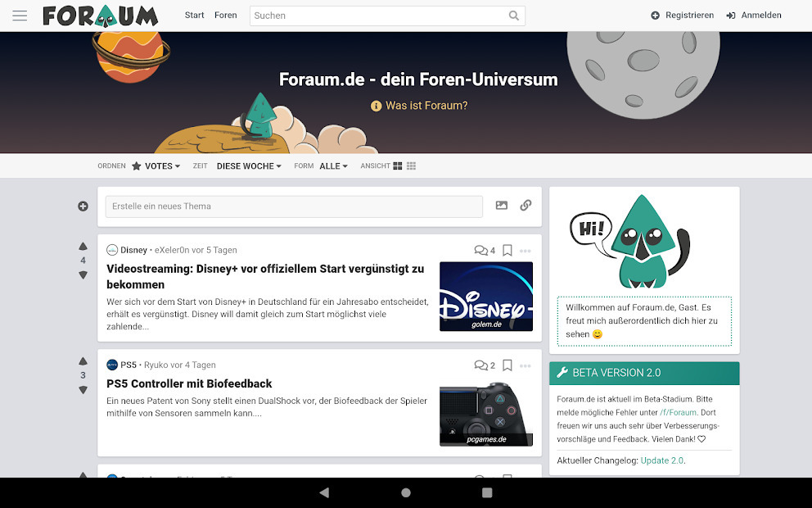Expand the Form Alle dropdown

pos(333,166)
